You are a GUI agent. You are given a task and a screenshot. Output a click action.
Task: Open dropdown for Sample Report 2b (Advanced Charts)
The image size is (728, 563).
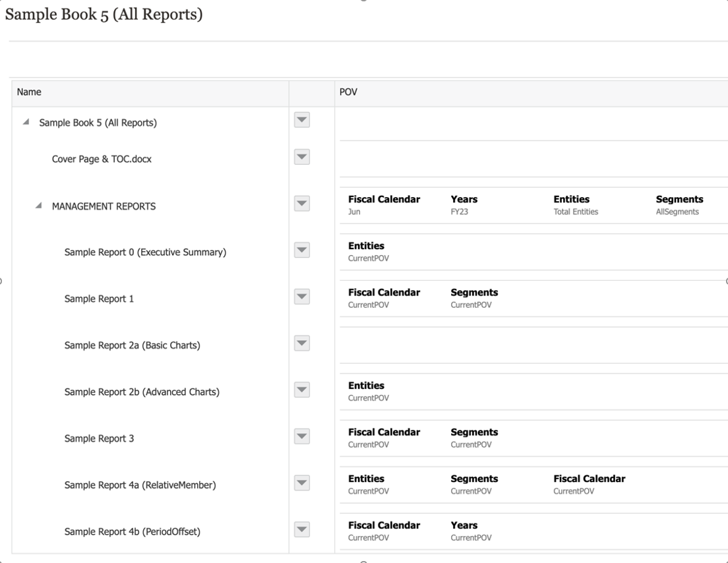301,390
